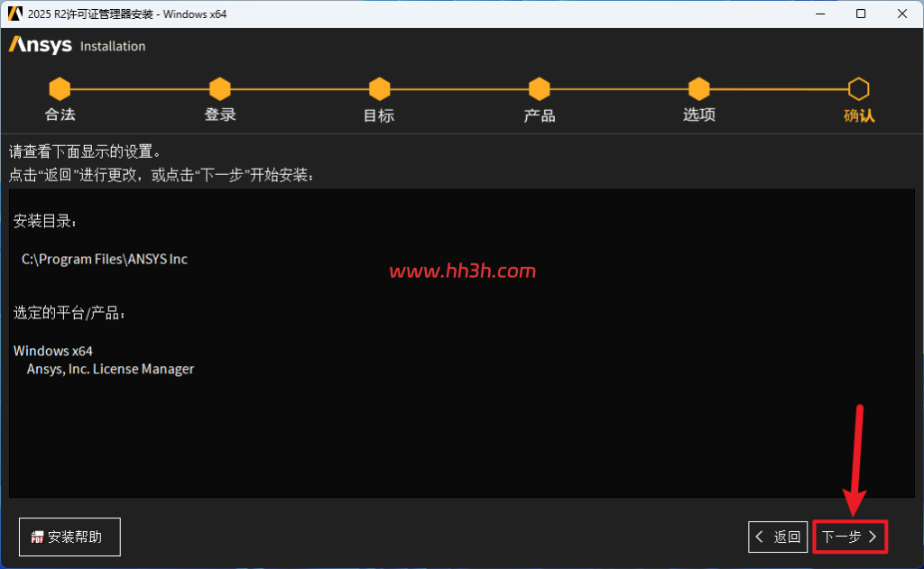Screen dimensions: 924x569
Task: Close the installer window
Action: [x=902, y=14]
